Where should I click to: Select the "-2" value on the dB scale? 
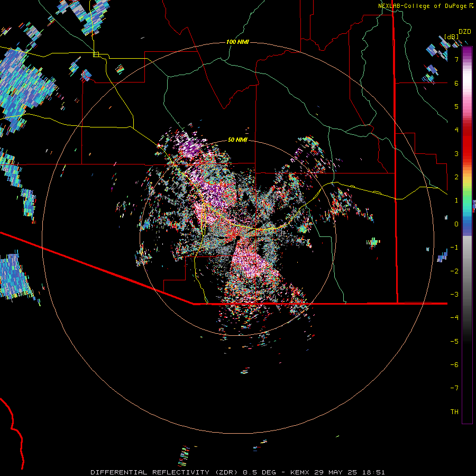click(x=454, y=271)
